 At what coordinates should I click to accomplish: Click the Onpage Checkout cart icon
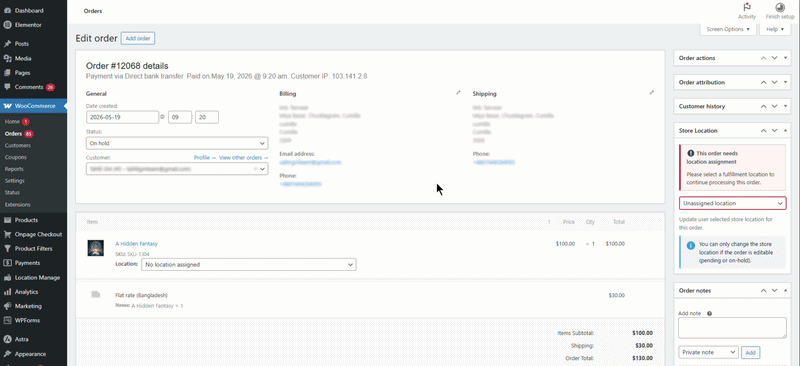[x=7, y=234]
